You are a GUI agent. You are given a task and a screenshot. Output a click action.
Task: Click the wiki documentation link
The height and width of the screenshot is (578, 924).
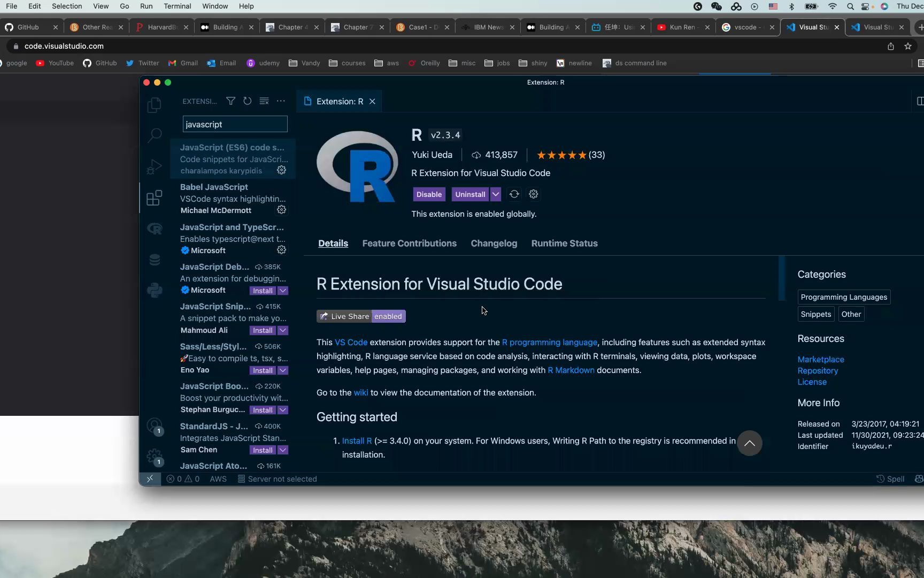(360, 392)
